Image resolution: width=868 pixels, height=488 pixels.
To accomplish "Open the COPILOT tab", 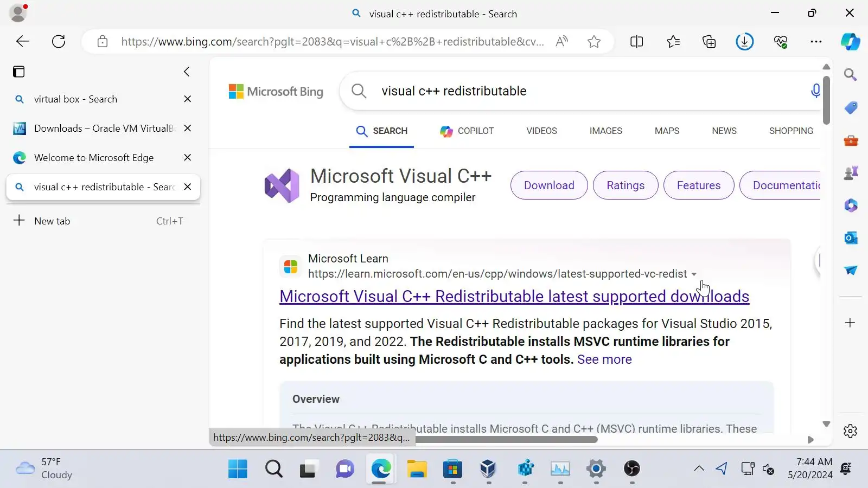I will (467, 131).
